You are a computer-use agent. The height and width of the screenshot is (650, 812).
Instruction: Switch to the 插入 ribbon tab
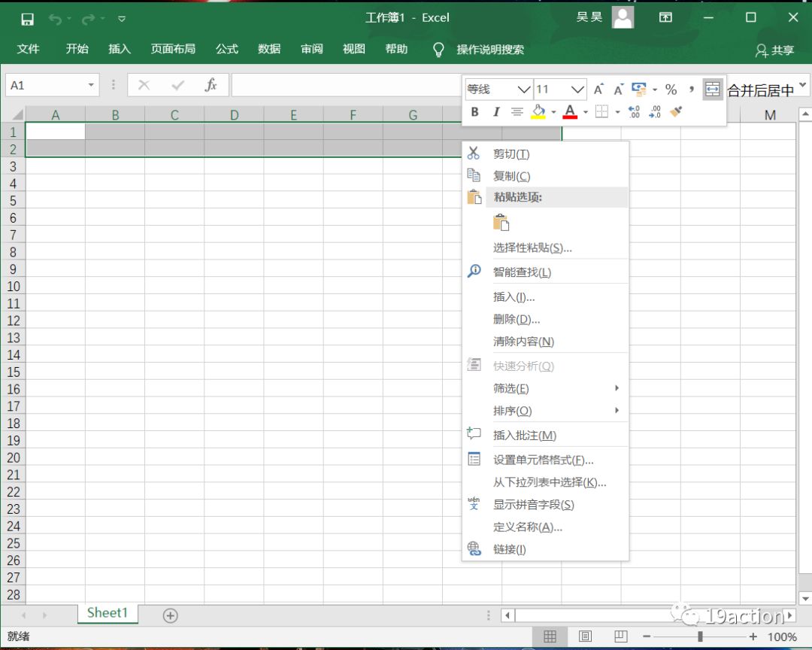click(119, 49)
